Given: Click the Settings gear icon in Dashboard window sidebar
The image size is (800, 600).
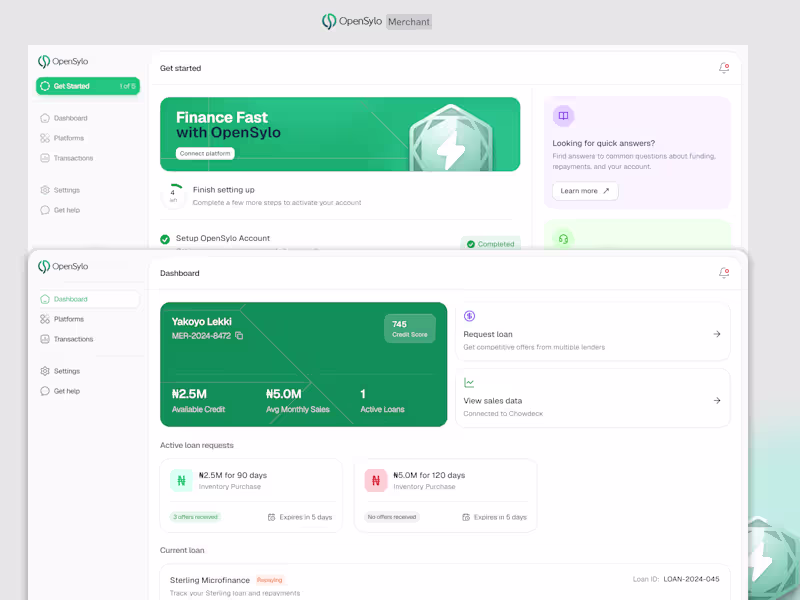Looking at the screenshot, I should 45,371.
